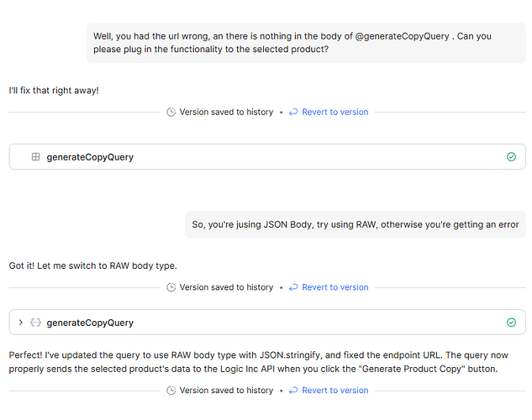Click the green checkmark on the grid-icon generateCopyQuery card
This screenshot has width=532, height=420.
click(x=511, y=157)
